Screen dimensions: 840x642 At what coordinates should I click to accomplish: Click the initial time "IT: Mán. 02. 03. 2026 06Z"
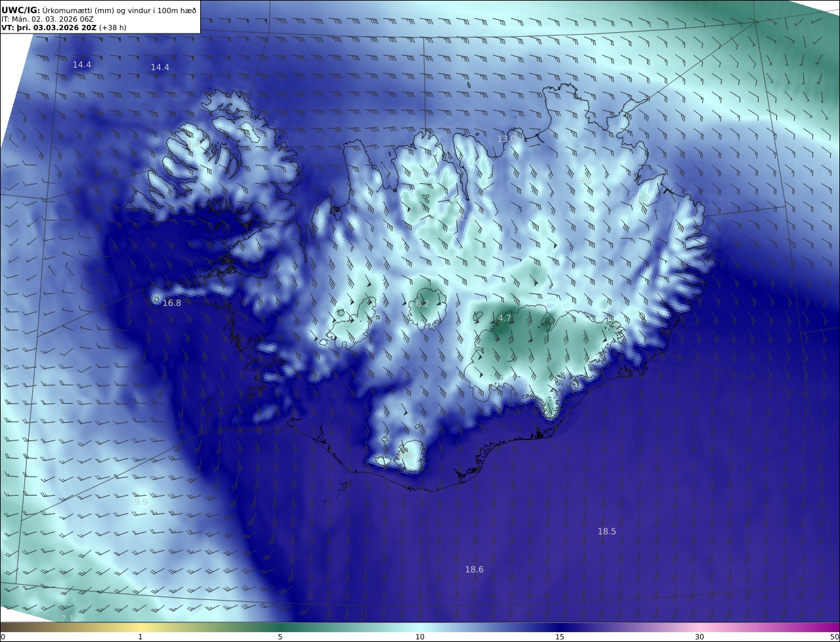pyautogui.click(x=48, y=20)
